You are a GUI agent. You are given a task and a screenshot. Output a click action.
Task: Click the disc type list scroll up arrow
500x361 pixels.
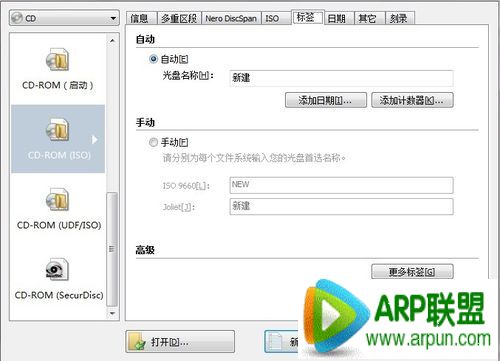coord(112,41)
